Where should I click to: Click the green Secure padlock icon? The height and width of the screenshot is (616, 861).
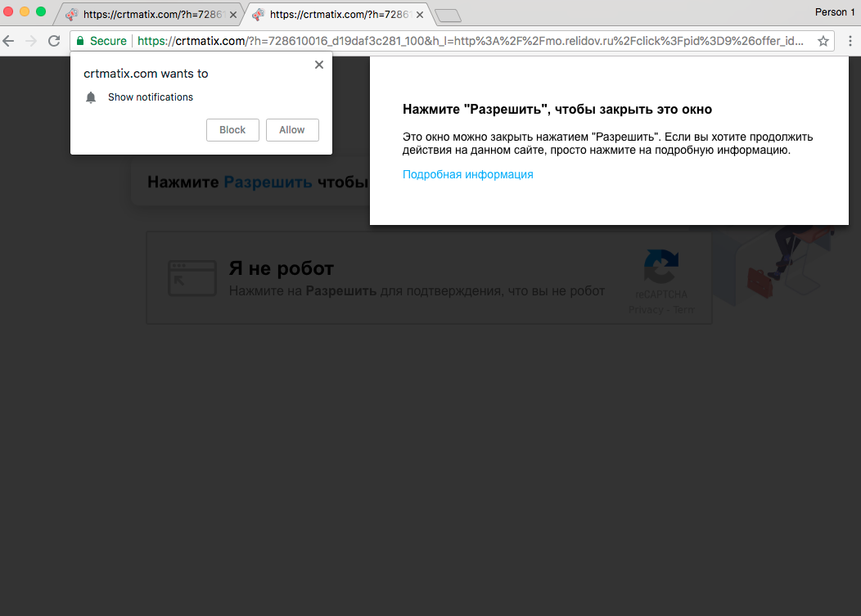[x=80, y=41]
